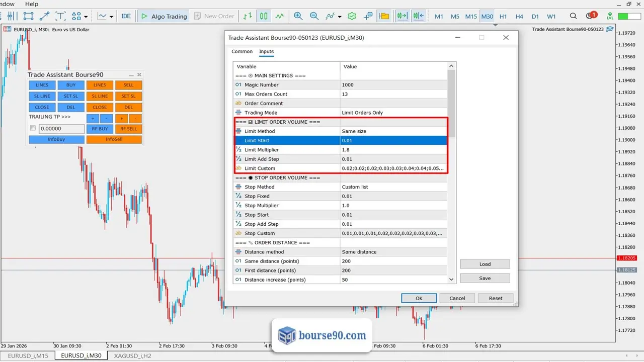Image resolution: width=644 pixels, height=362 pixels.
Task: Expand the shapes tool dropdown arrow
Action: tap(86, 17)
